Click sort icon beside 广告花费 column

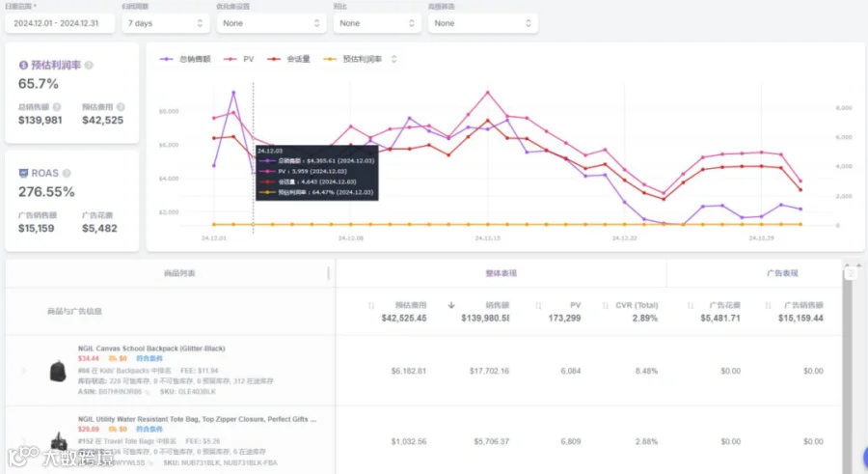(691, 305)
